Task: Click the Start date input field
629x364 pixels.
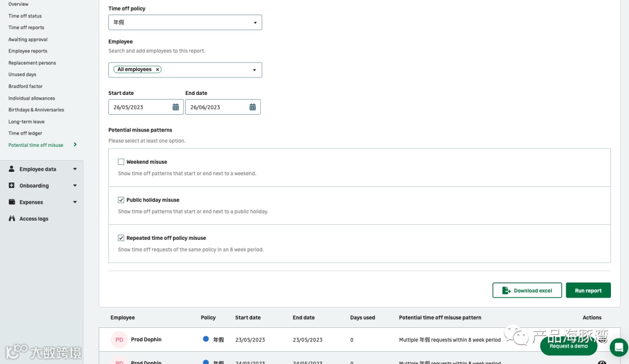Action: click(x=146, y=107)
